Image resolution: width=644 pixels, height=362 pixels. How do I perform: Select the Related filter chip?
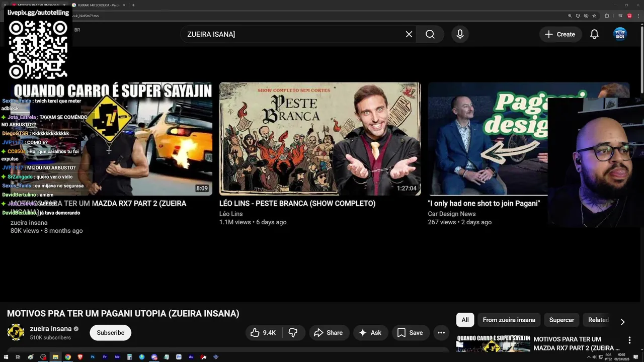598,320
